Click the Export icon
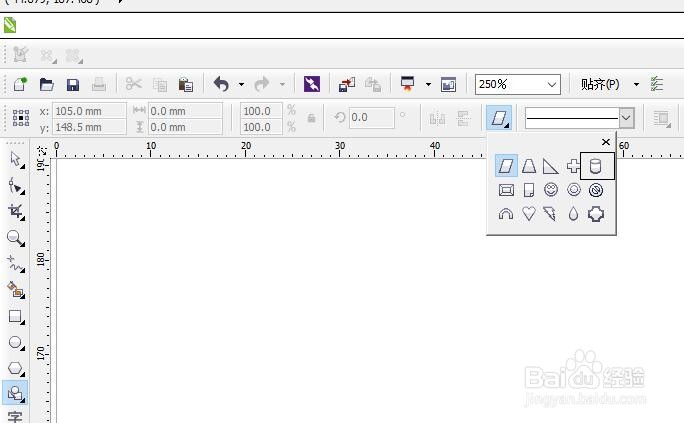Viewport: 684px width, 423px height. 373,84
